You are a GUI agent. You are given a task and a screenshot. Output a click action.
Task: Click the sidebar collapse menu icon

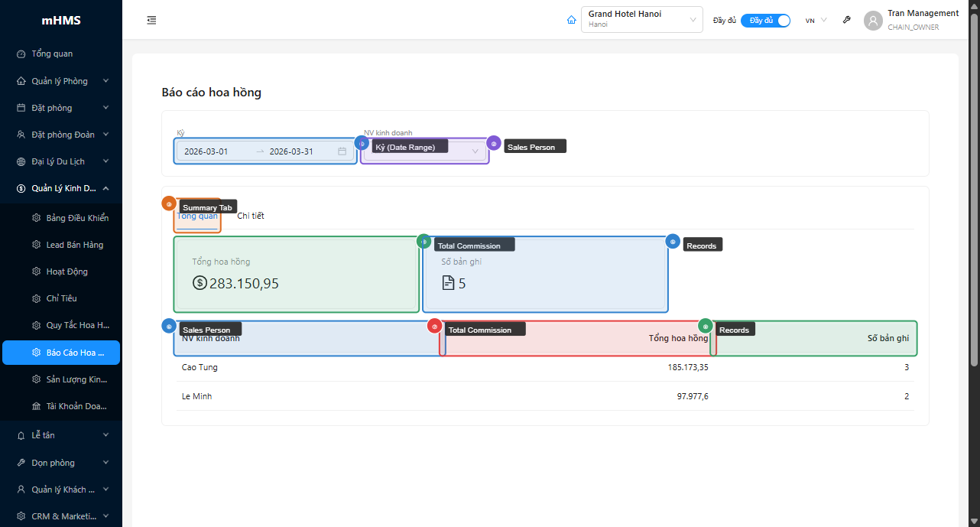pyautogui.click(x=151, y=21)
